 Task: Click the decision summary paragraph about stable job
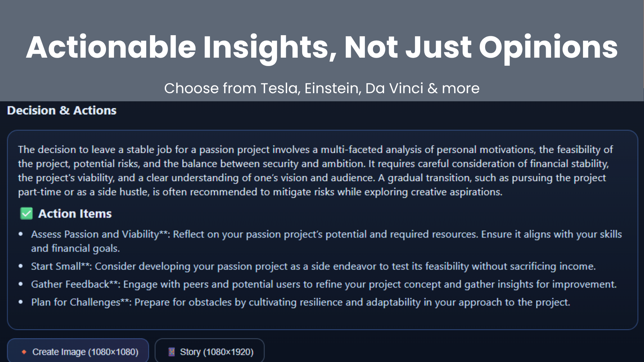tap(315, 171)
